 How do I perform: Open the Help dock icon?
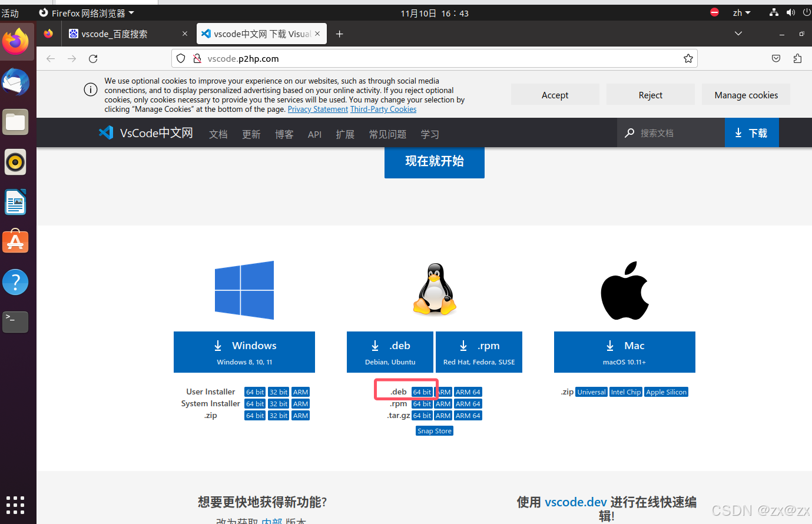pyautogui.click(x=16, y=282)
